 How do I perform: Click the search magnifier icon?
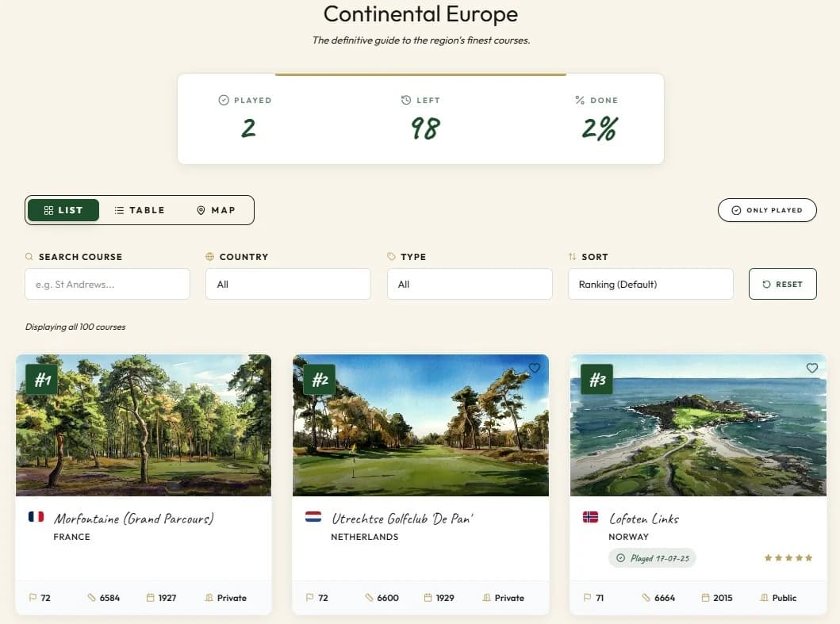coord(29,257)
